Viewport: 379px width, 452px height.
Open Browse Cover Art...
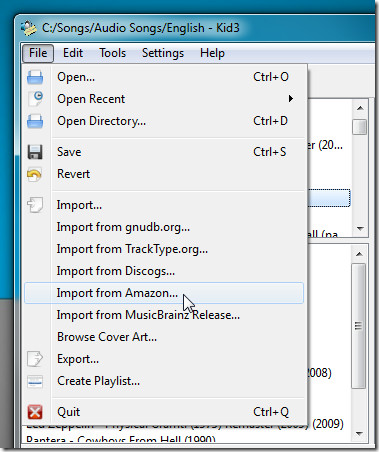click(x=164, y=337)
